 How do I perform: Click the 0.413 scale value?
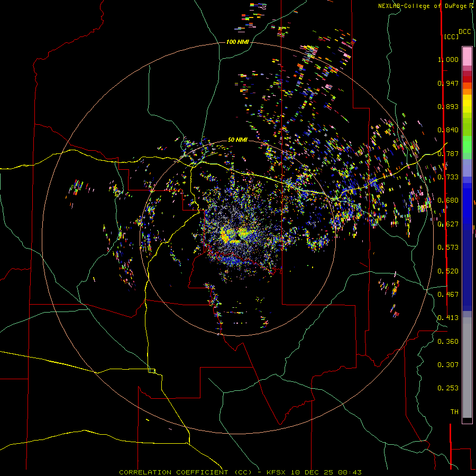pos(448,318)
